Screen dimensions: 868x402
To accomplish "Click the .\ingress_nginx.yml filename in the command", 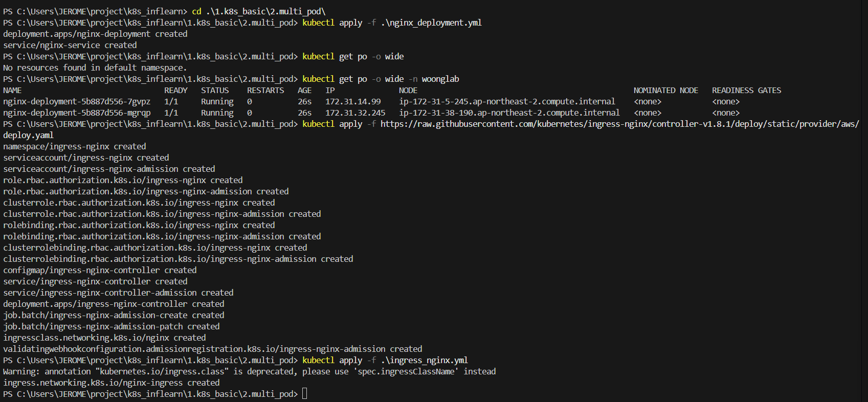I will 424,361.
